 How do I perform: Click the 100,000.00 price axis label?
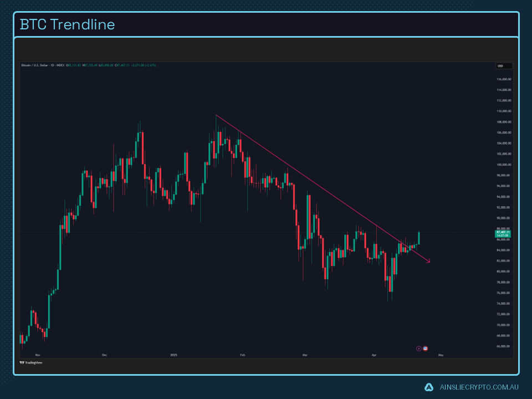[504, 165]
